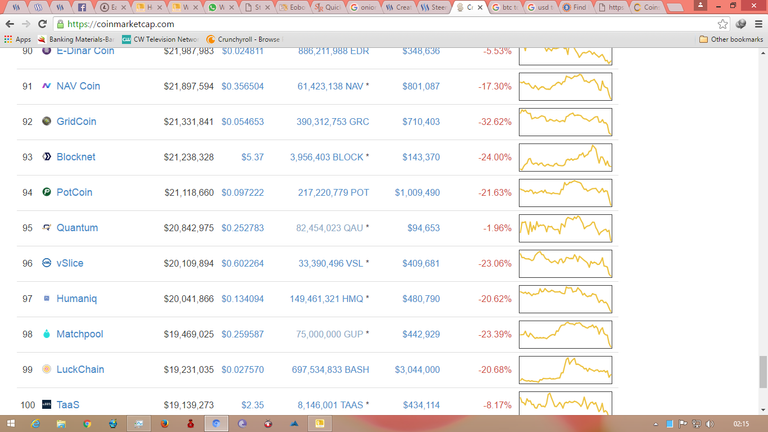Image resolution: width=768 pixels, height=432 pixels.
Task: Click the browser extension icon beside the star
Action: click(741, 24)
